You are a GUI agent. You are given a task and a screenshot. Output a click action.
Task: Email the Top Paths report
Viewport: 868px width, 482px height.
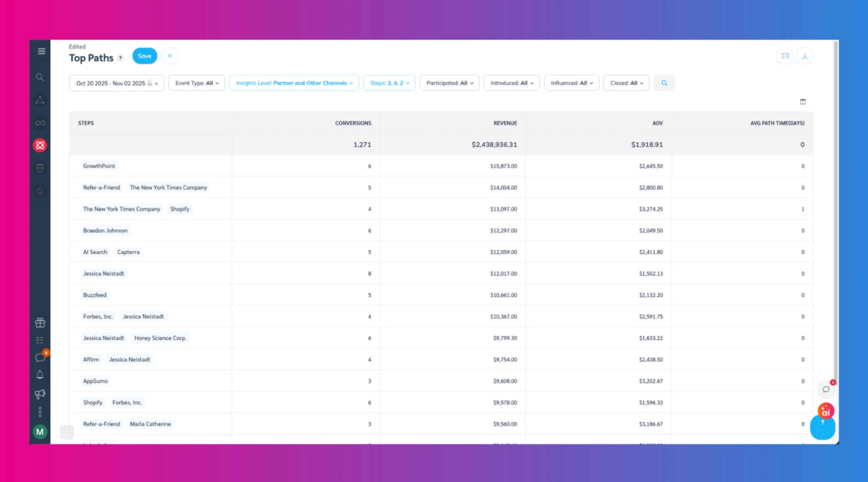click(784, 56)
